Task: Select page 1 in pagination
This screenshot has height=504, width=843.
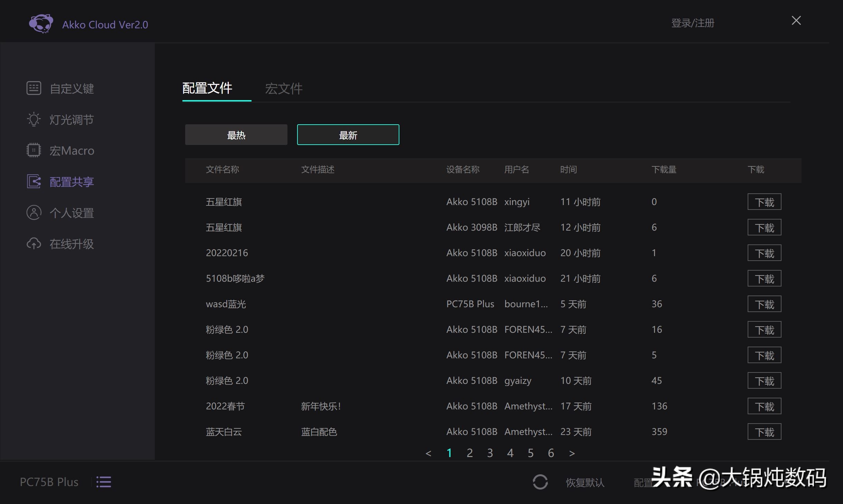Action: 449,453
